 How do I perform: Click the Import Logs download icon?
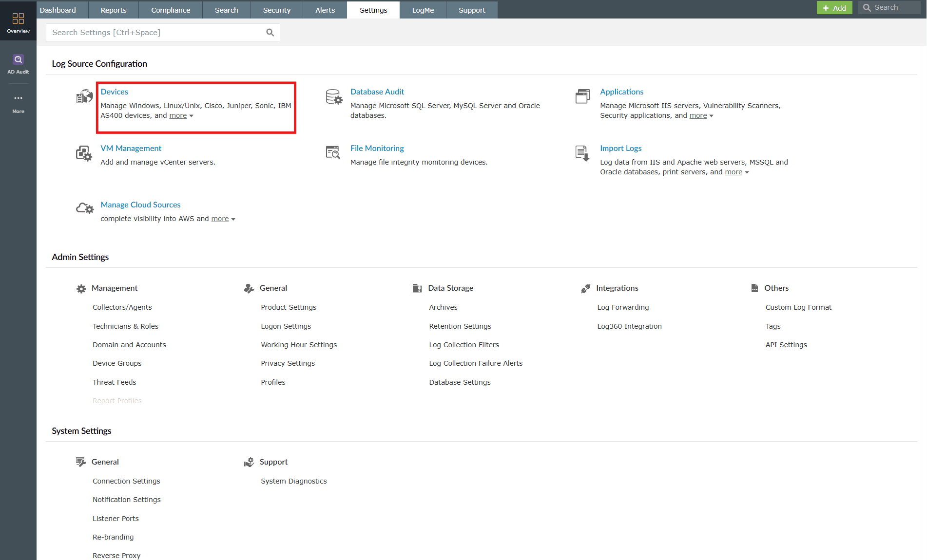(582, 153)
